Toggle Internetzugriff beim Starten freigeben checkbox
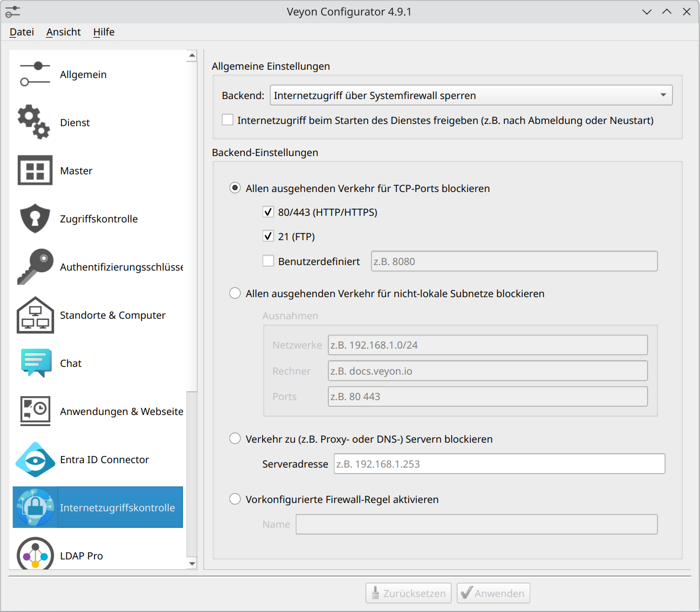 click(227, 120)
